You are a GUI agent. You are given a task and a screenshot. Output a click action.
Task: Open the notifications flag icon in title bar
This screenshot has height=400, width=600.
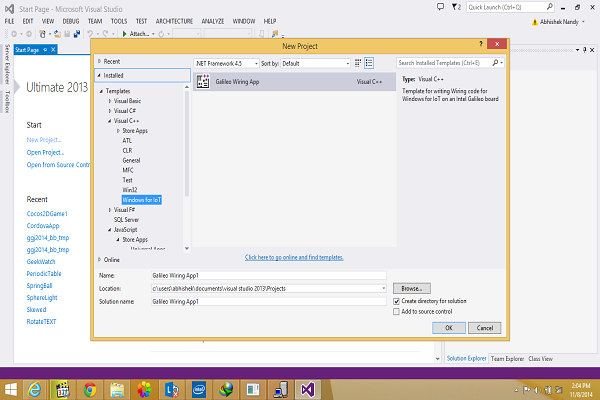pos(455,7)
